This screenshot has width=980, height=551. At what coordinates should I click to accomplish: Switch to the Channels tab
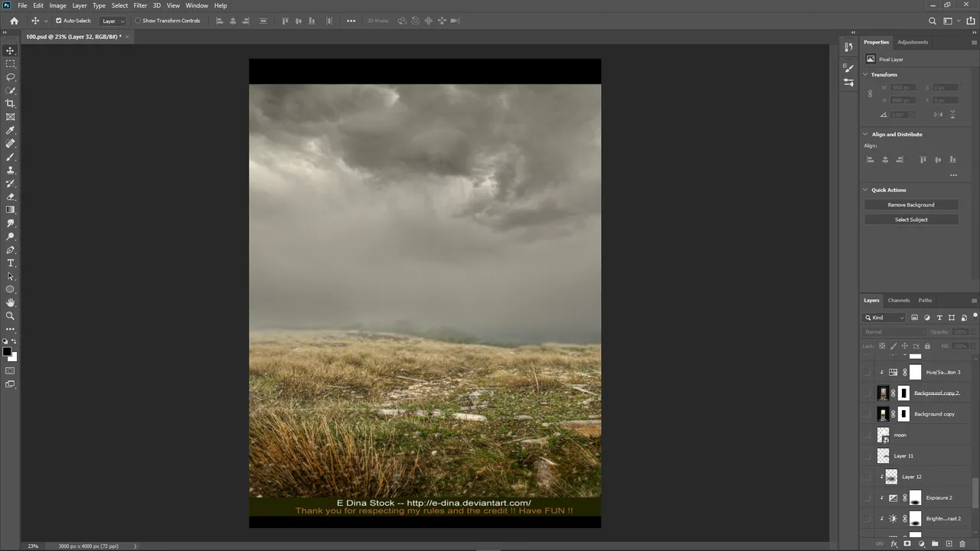click(x=899, y=300)
